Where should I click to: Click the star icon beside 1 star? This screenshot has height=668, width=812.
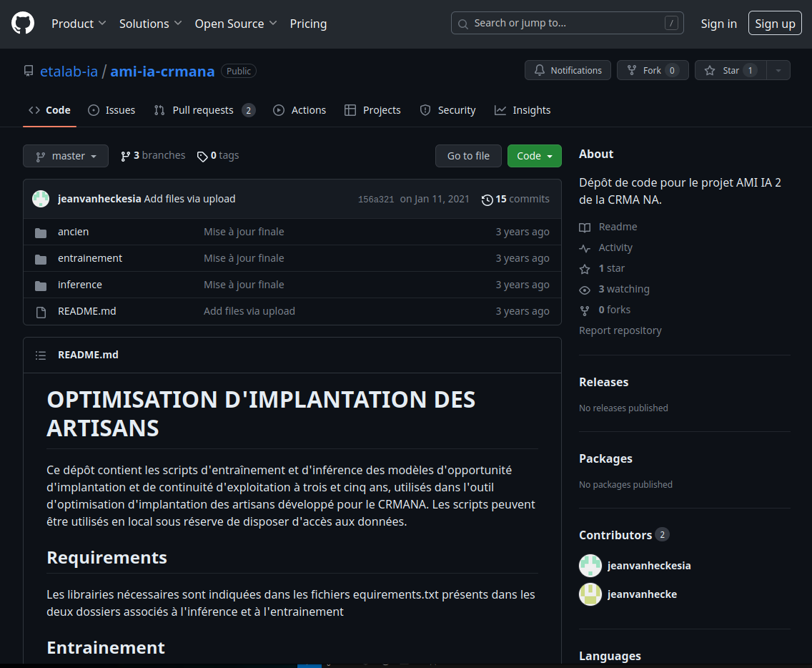585,269
